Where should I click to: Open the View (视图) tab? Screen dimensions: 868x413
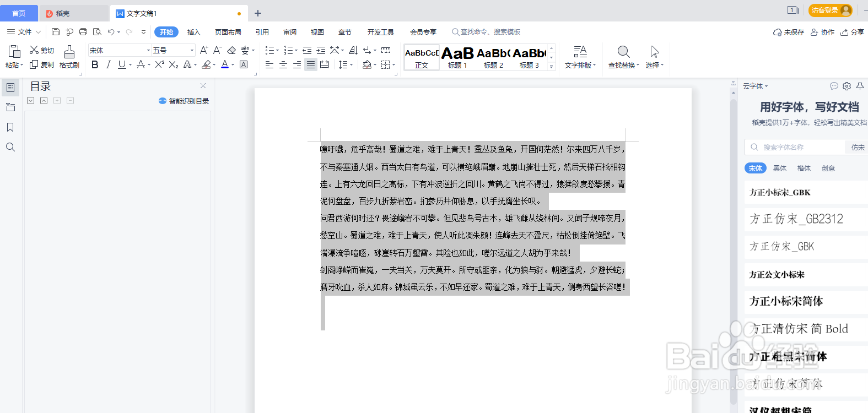coord(317,32)
